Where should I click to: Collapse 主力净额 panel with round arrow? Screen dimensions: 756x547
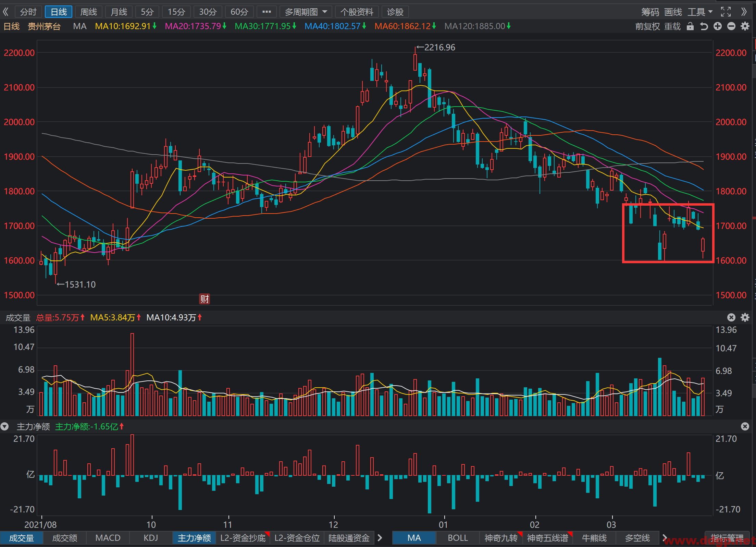(x=4, y=426)
